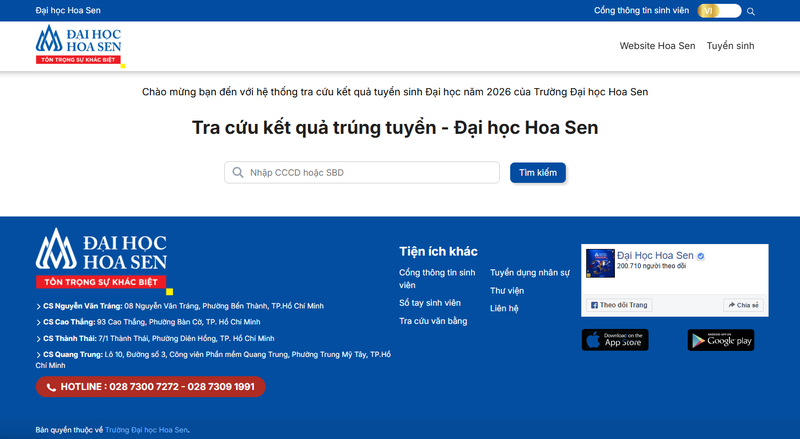Open the Website Hoa Sen menu item
Viewport: 800px width, 439px height.
pos(657,46)
